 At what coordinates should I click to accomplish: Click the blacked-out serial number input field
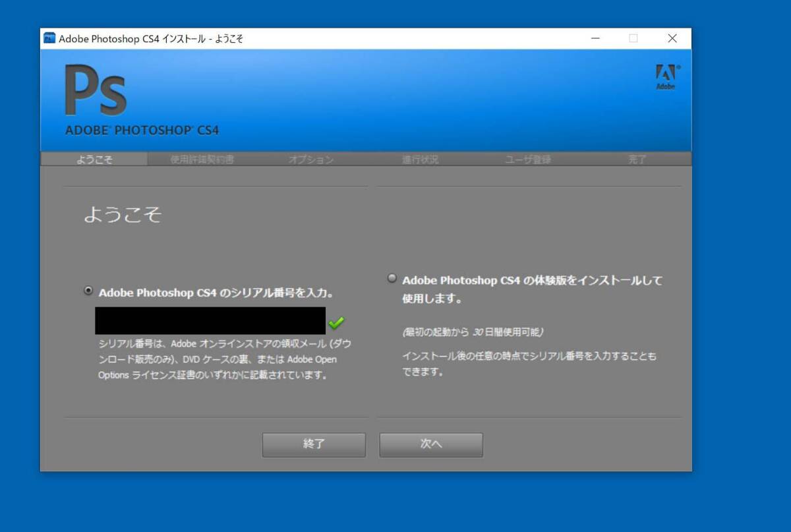pyautogui.click(x=210, y=320)
